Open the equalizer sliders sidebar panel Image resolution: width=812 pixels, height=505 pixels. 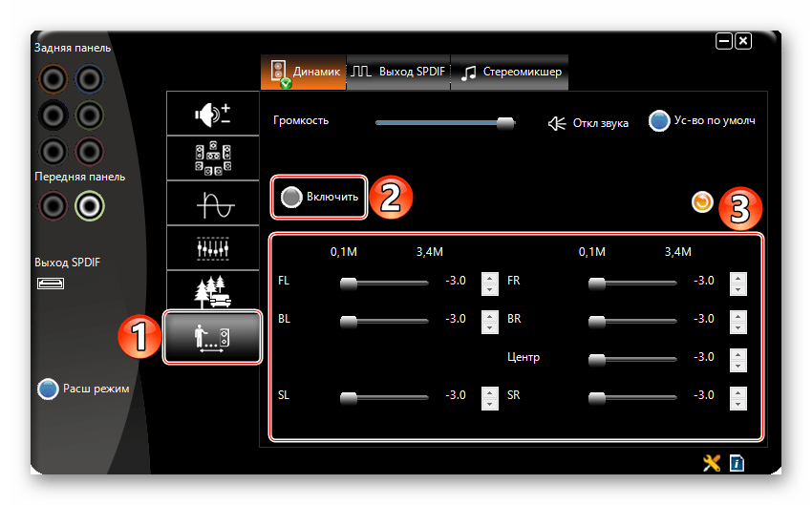click(212, 247)
